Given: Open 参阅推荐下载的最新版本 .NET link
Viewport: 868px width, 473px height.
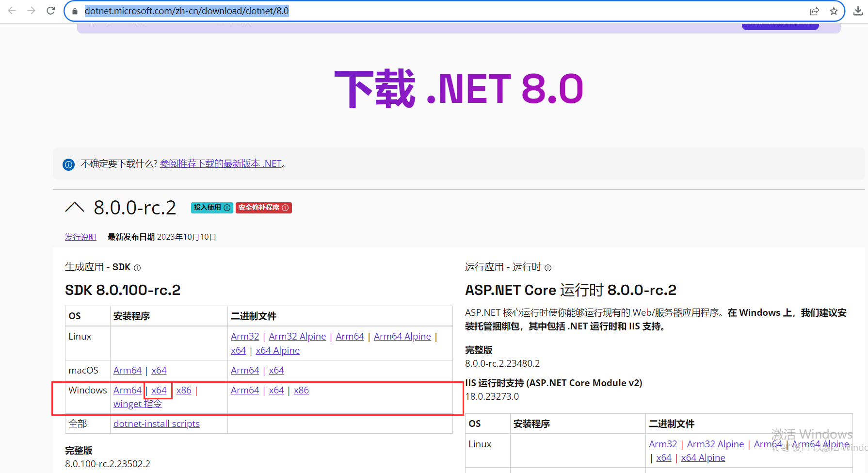Looking at the screenshot, I should coord(221,163).
